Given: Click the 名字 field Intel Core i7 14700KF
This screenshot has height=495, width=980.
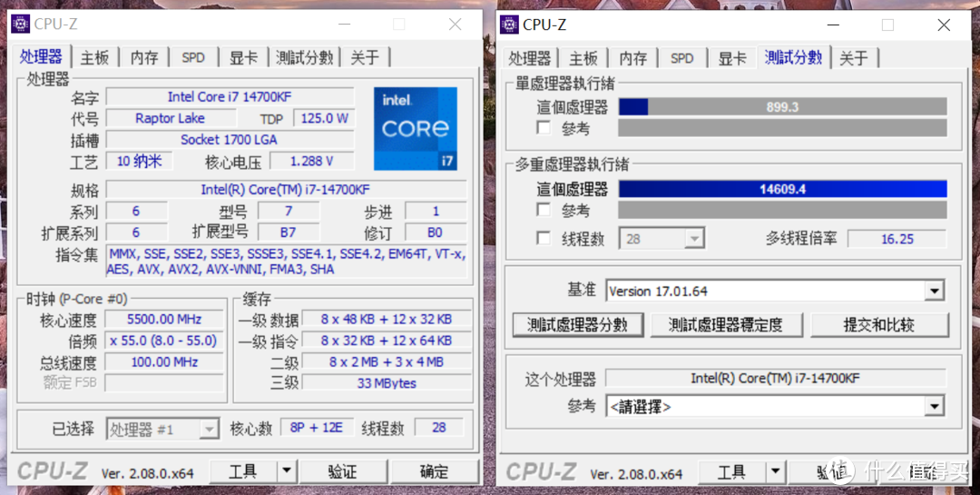Looking at the screenshot, I should [230, 97].
